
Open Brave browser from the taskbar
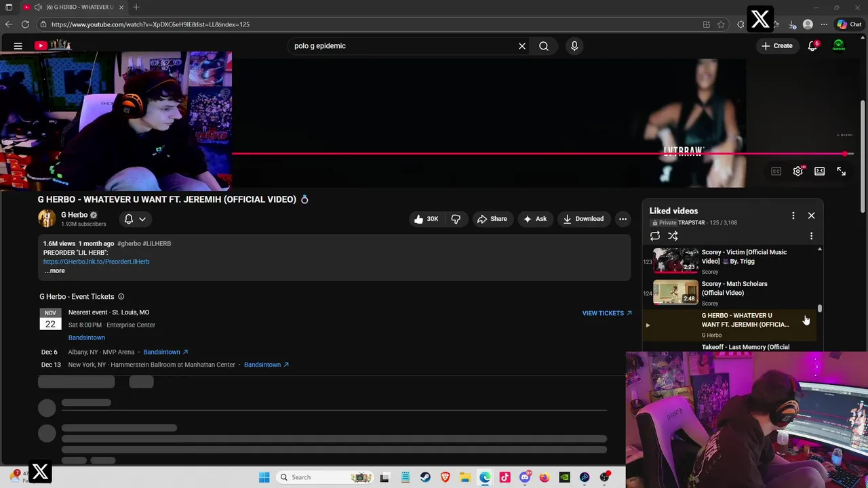point(445,477)
